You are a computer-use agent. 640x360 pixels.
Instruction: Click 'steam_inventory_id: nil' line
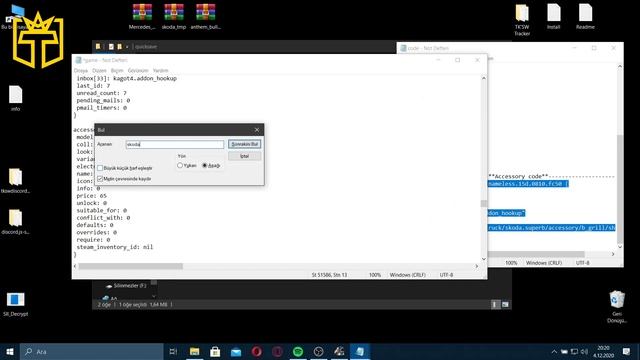click(x=115, y=247)
